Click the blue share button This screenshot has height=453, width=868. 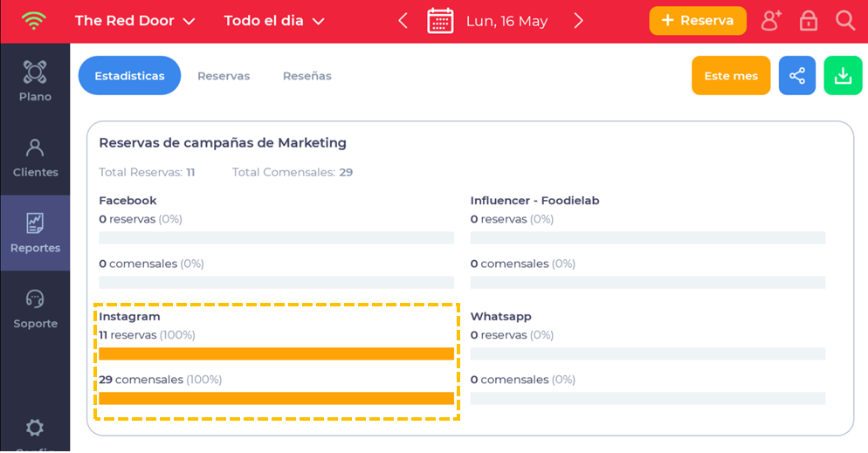(x=796, y=76)
